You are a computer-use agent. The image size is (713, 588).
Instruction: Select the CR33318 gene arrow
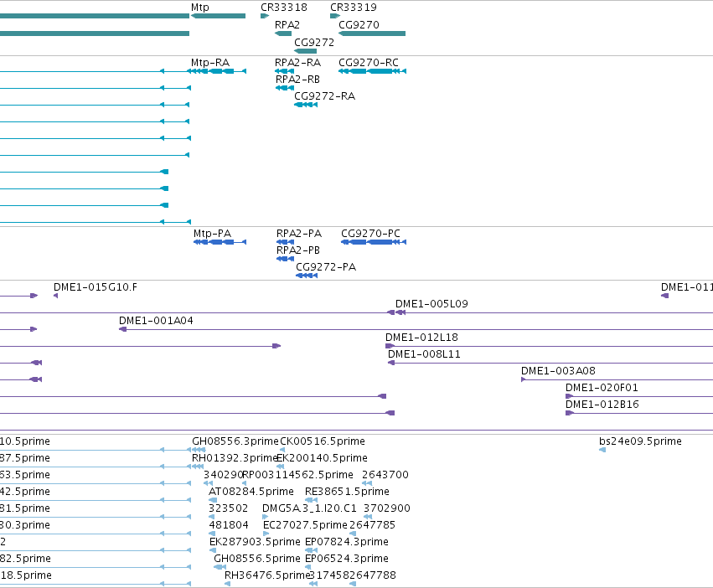coord(265,16)
